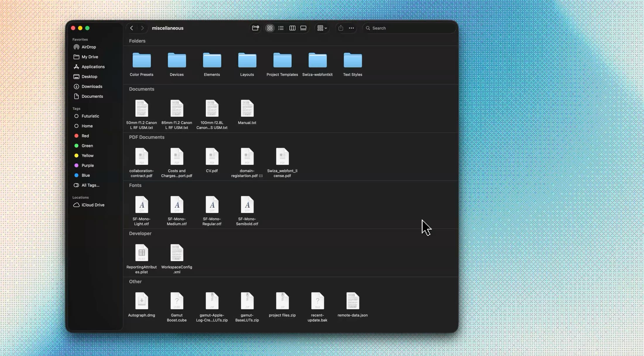Click the Search field
644x356 pixels.
[x=409, y=28]
